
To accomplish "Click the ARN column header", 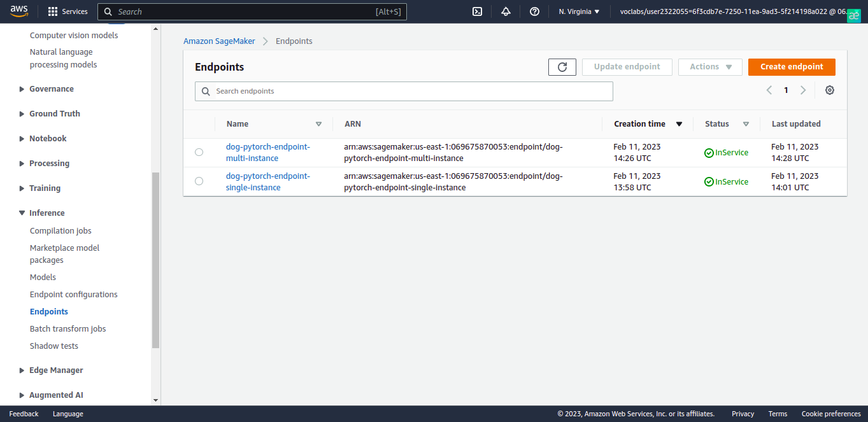I will click(353, 124).
